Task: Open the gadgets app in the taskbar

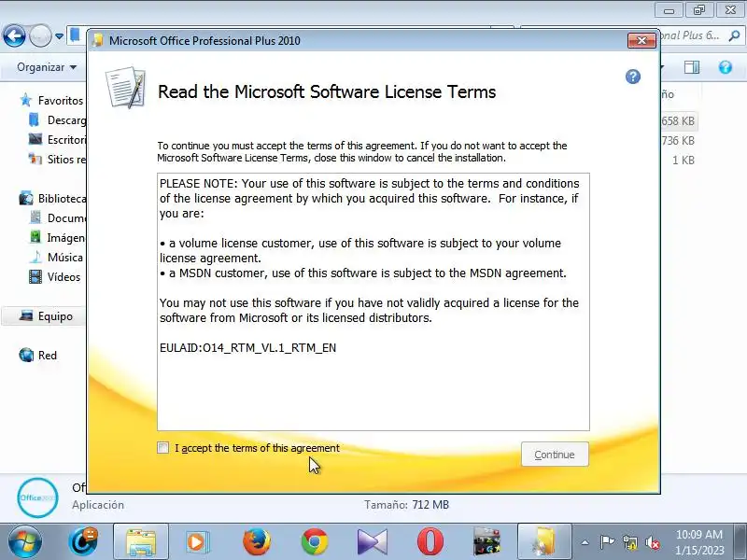Action: [x=486, y=542]
